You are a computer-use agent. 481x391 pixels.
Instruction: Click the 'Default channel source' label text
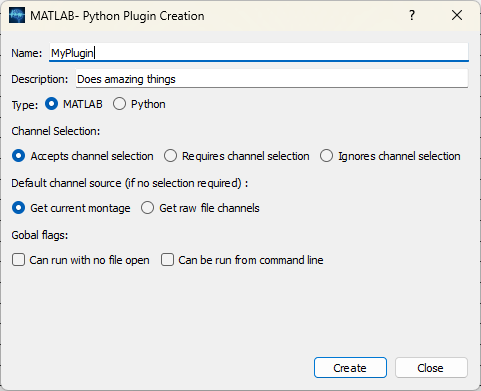point(130,183)
